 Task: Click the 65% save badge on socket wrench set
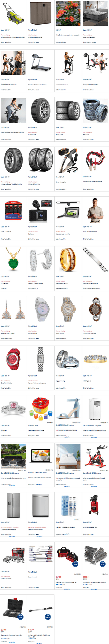click(21, 617)
